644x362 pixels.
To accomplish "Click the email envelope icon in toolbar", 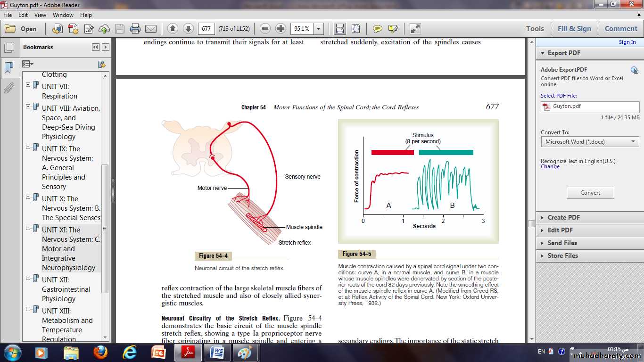I will pos(151,29).
